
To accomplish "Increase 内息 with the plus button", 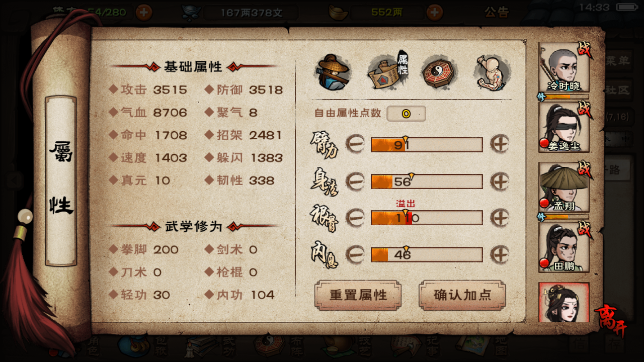I will pos(500,254).
